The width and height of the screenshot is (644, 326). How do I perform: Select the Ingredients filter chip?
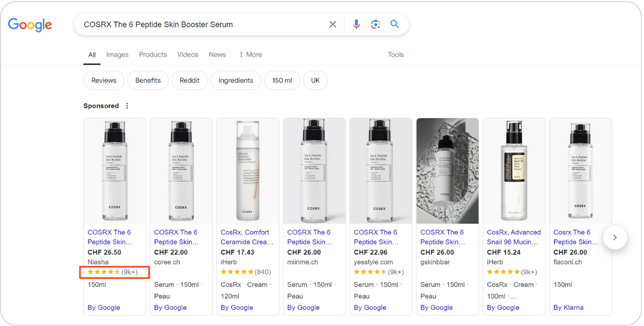click(236, 80)
